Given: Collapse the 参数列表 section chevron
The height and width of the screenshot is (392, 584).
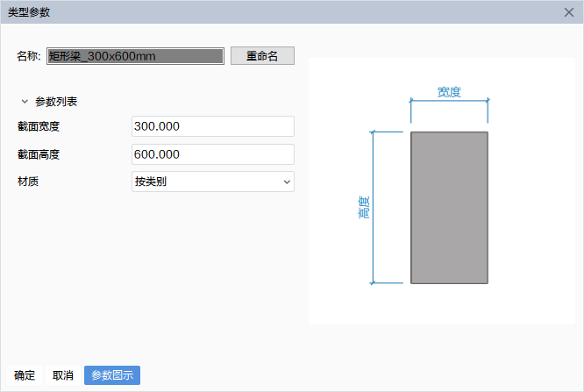Looking at the screenshot, I should pyautogui.click(x=25, y=102).
